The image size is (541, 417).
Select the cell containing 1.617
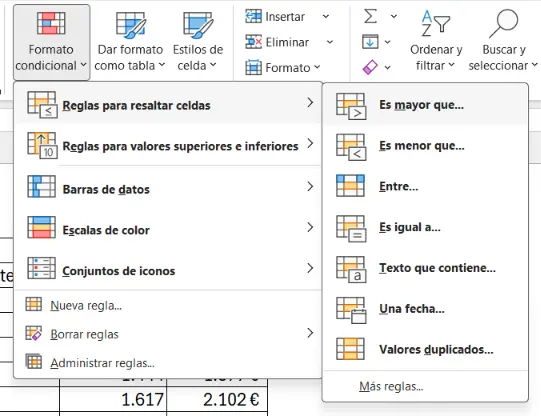[x=113, y=399]
